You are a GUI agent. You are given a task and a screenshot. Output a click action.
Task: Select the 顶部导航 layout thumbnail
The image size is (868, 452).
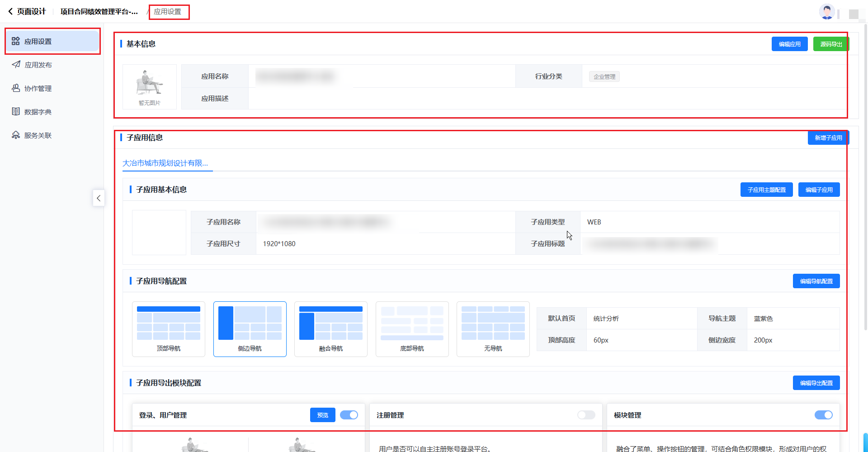(x=168, y=324)
